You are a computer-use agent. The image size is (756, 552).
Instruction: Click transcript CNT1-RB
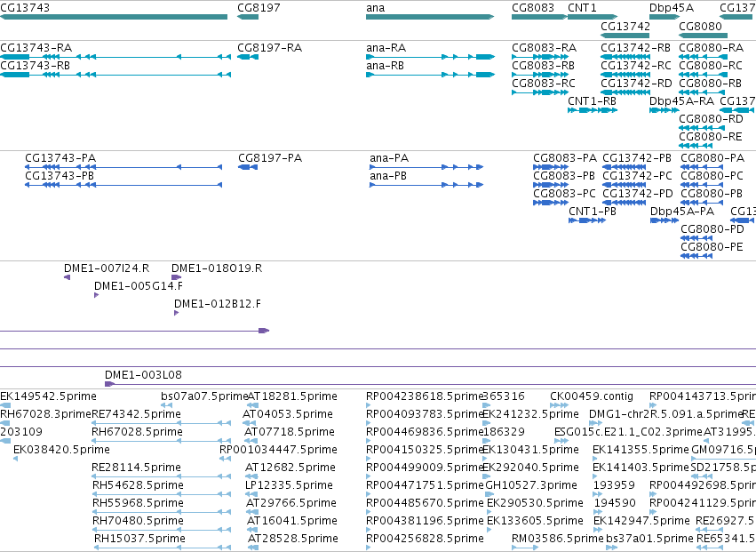[x=593, y=110]
